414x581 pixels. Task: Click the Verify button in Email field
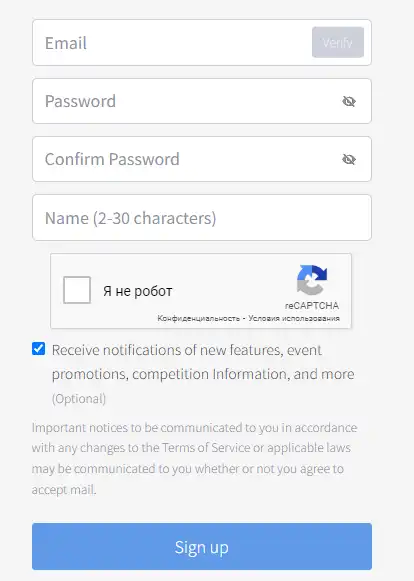tap(338, 42)
